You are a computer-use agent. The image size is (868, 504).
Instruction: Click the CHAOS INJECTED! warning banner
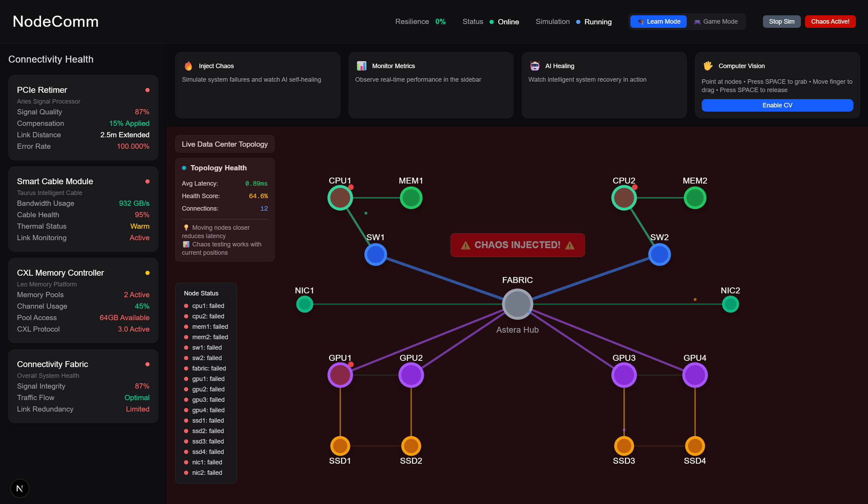[x=517, y=245]
